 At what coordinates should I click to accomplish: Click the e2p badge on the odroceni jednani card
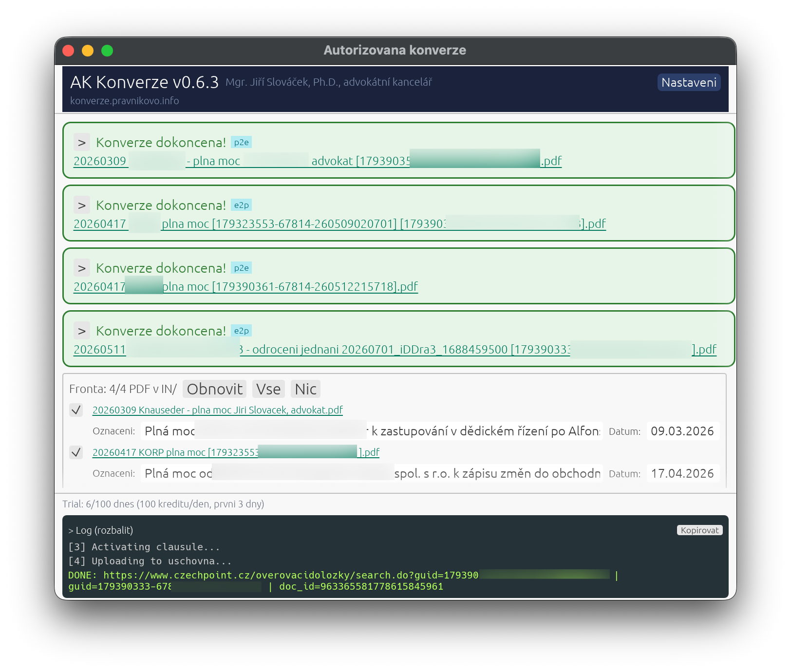[x=241, y=331]
